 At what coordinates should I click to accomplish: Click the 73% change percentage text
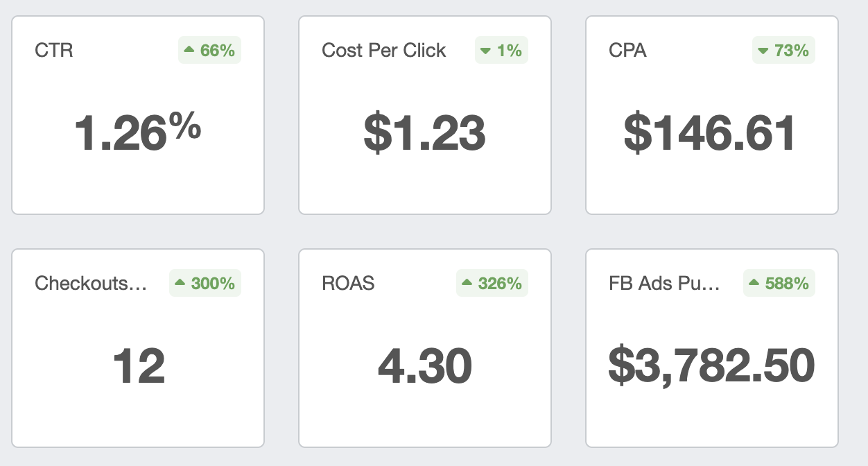click(x=792, y=51)
